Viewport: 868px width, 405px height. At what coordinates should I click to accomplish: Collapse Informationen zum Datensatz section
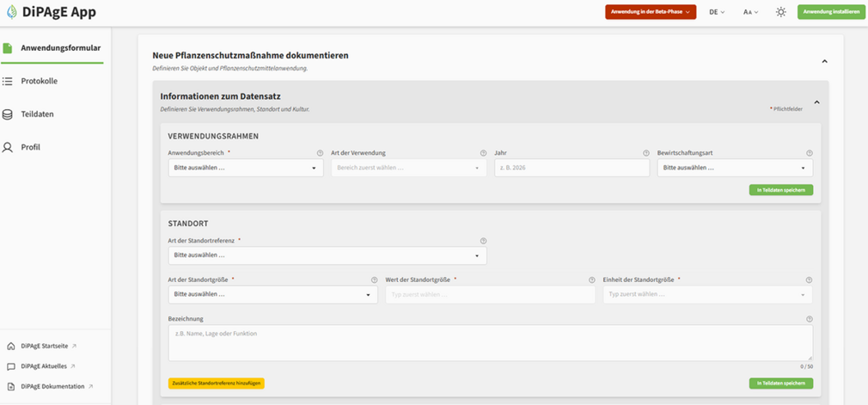[816, 102]
